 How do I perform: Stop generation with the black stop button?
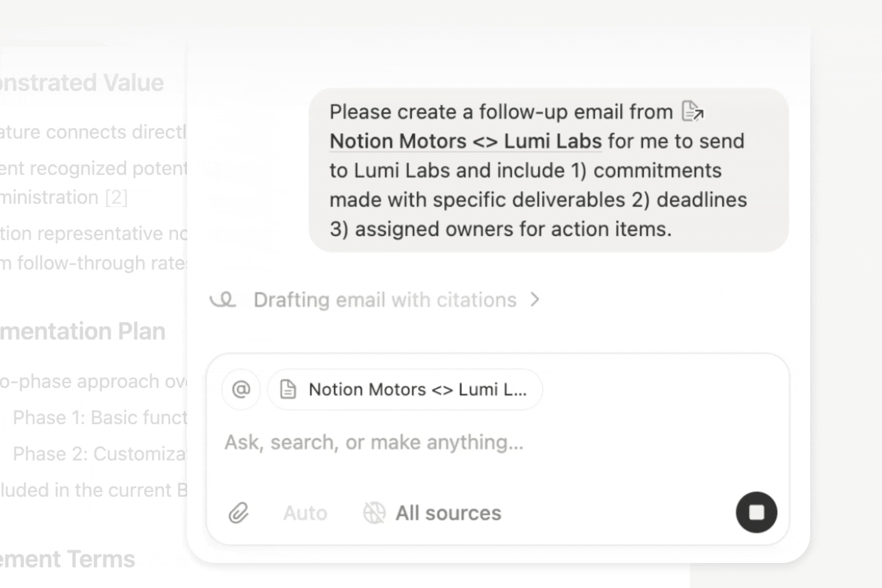[x=756, y=512]
